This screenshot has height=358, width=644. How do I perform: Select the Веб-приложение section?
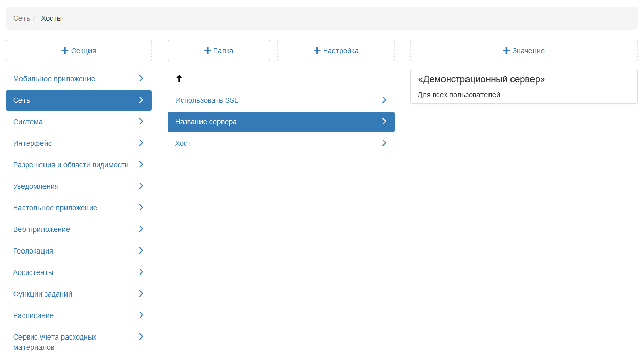[42, 229]
